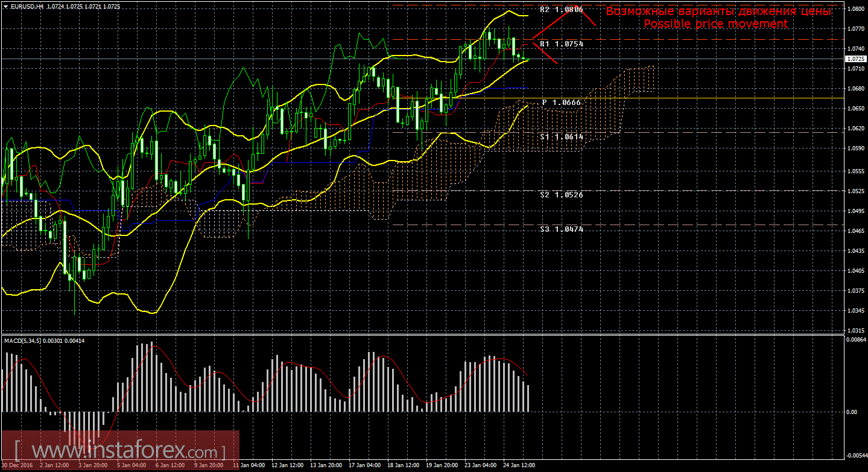The width and height of the screenshot is (868, 472).
Task: Click the 1.0740 price axis label
Action: 855,49
